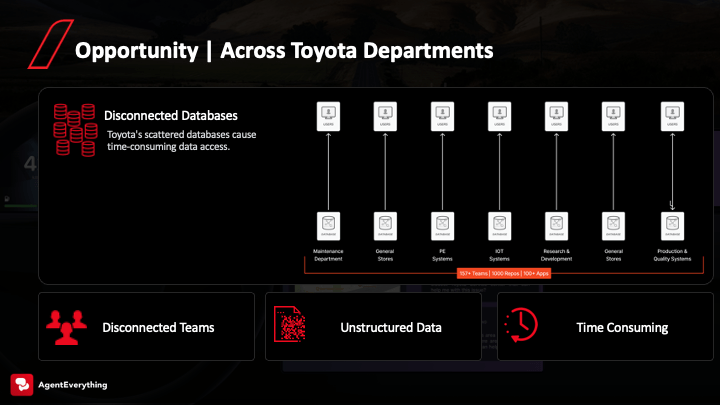Click the Database icon above Research & Development
Viewport: 720px width, 405px height.
(x=556, y=226)
